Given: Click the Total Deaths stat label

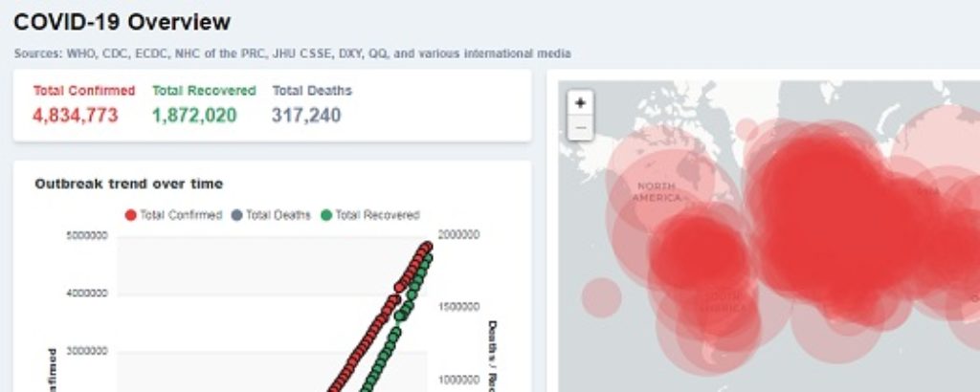Looking at the screenshot, I should [312, 91].
